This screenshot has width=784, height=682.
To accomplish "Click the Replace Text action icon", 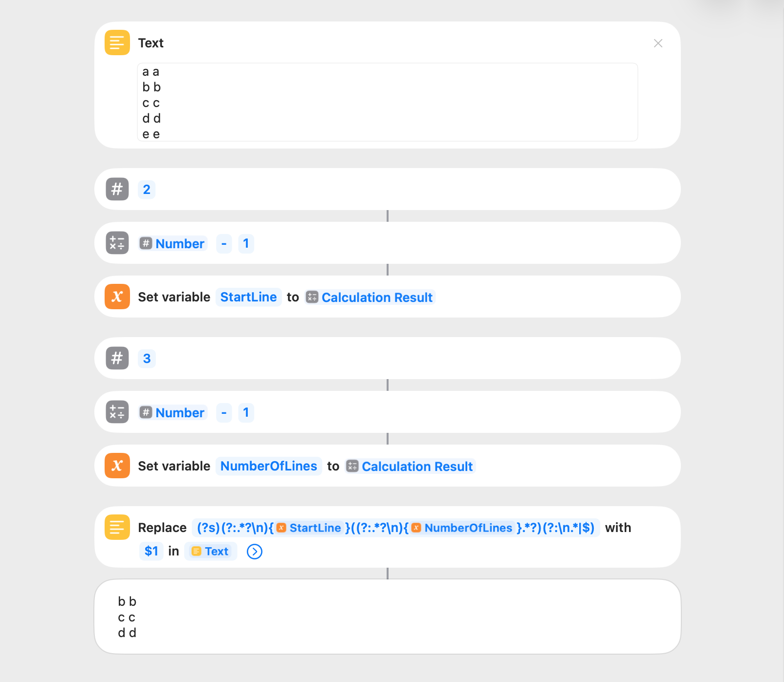I will click(x=117, y=527).
